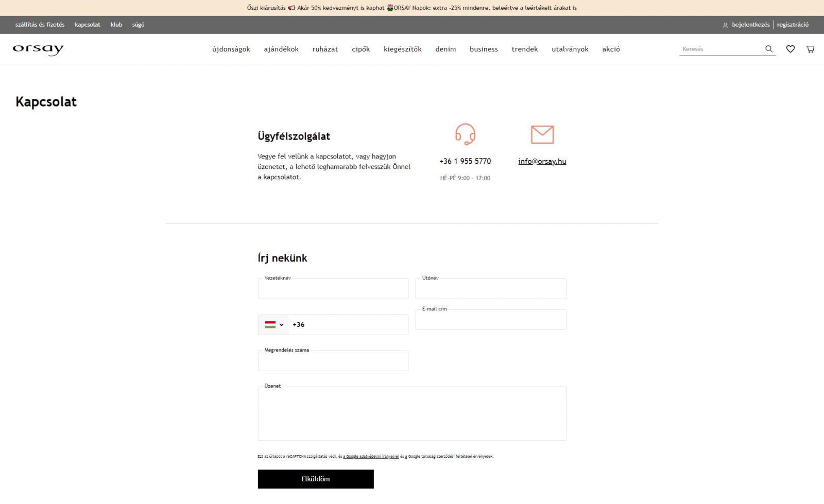Click into the Üzenet text area

pos(411,414)
